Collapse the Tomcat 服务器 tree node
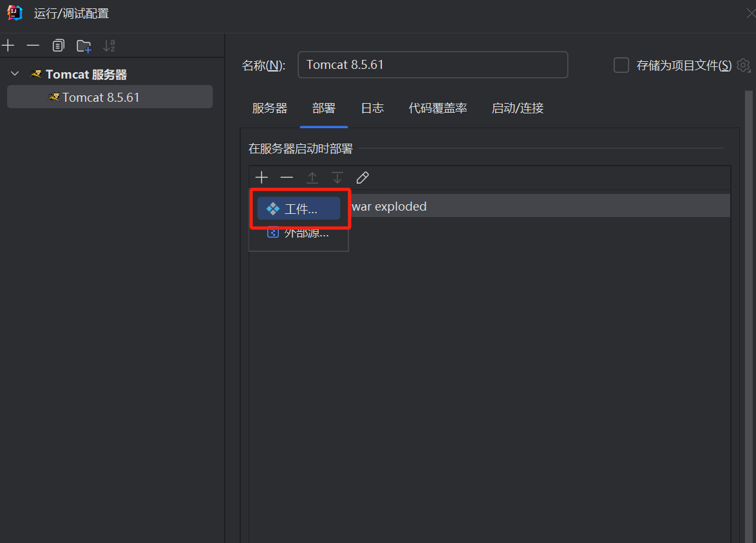The image size is (756, 543). tap(15, 74)
